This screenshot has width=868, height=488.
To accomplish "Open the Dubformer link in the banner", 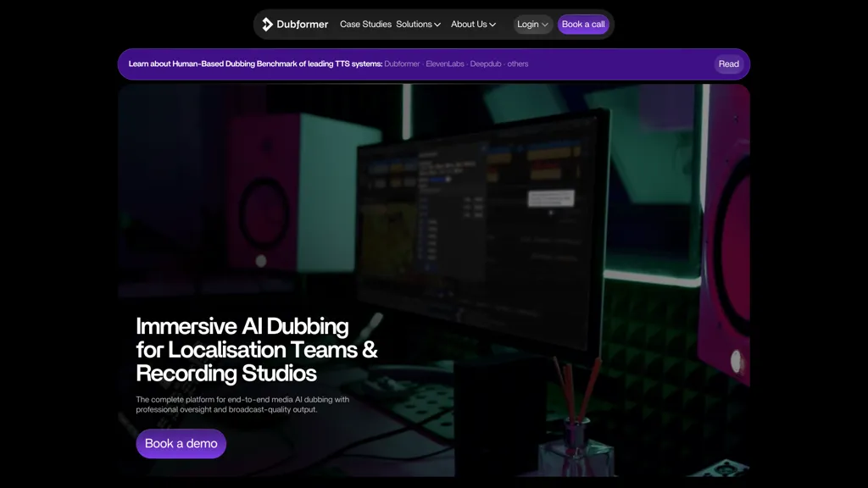I will [402, 64].
